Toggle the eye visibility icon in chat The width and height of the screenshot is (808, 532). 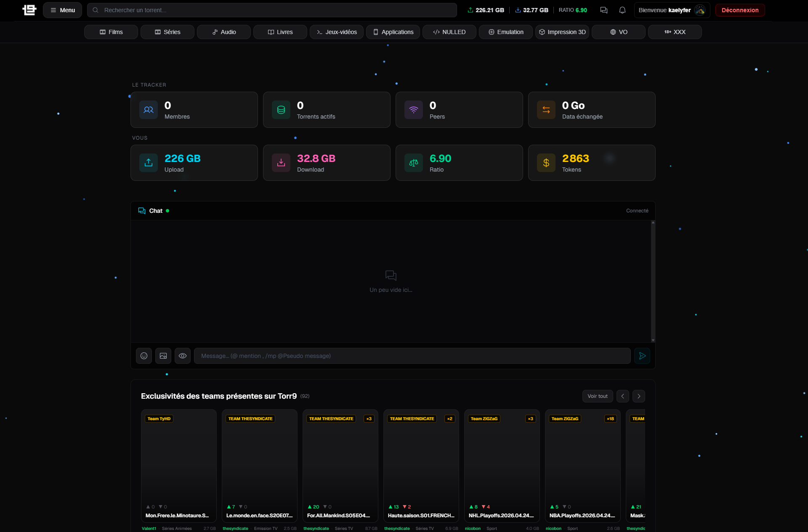point(183,356)
